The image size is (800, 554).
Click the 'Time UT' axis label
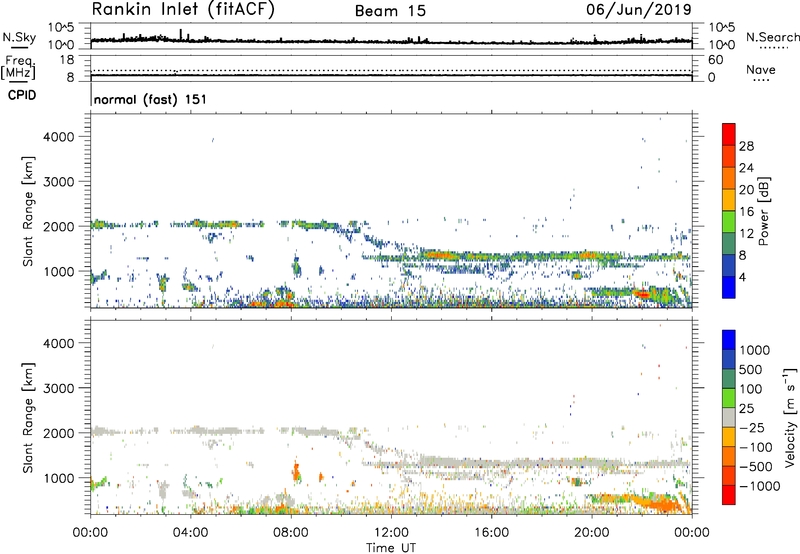pyautogui.click(x=391, y=547)
